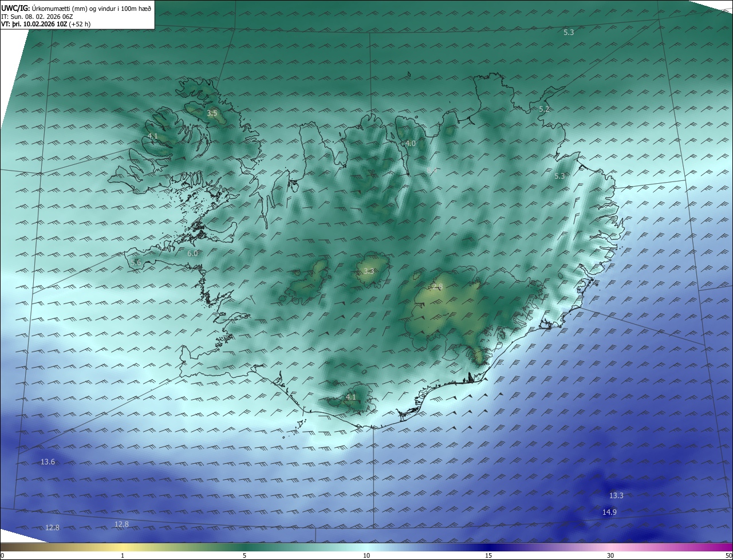Viewport: 733px width, 560px height.
Task: Pick the magenta colour at the colorbar's 50 end
Action: (x=728, y=547)
